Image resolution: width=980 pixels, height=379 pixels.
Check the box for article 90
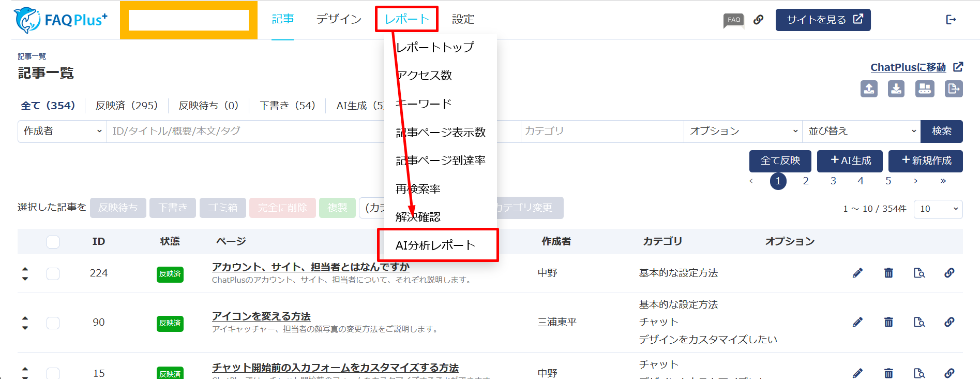coord(53,323)
